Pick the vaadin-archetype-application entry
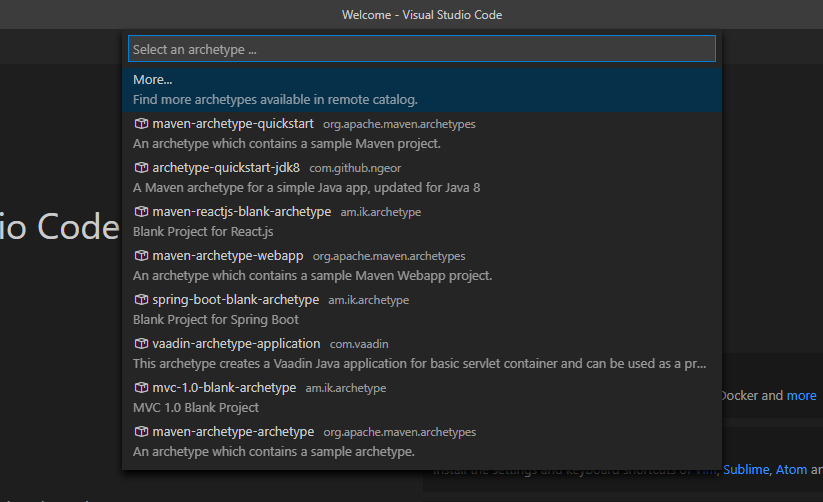This screenshot has width=823, height=502. click(x=421, y=354)
